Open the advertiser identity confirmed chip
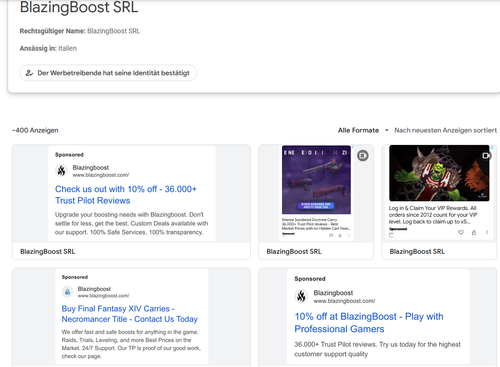Screen dimensions: 500x367 [108, 73]
